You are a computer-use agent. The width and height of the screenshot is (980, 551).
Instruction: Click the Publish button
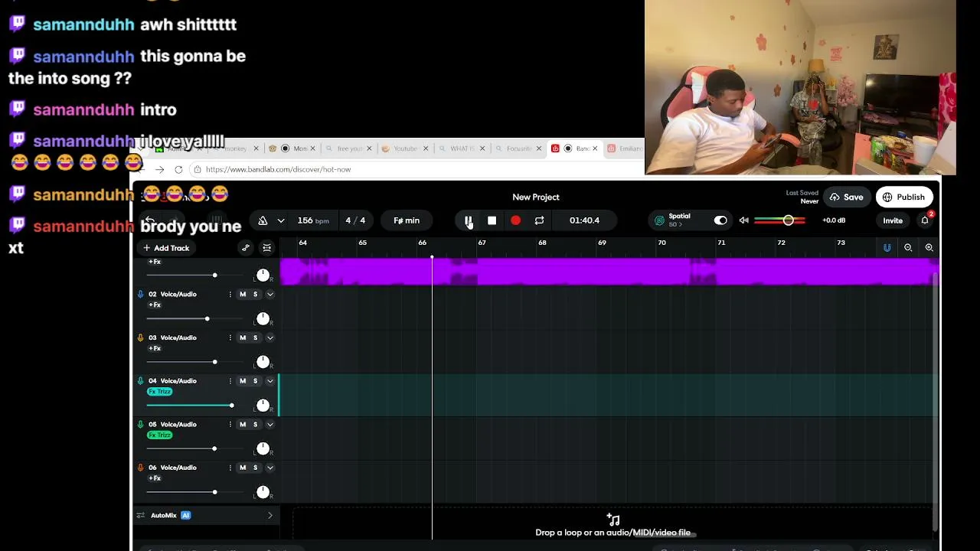[x=904, y=197]
